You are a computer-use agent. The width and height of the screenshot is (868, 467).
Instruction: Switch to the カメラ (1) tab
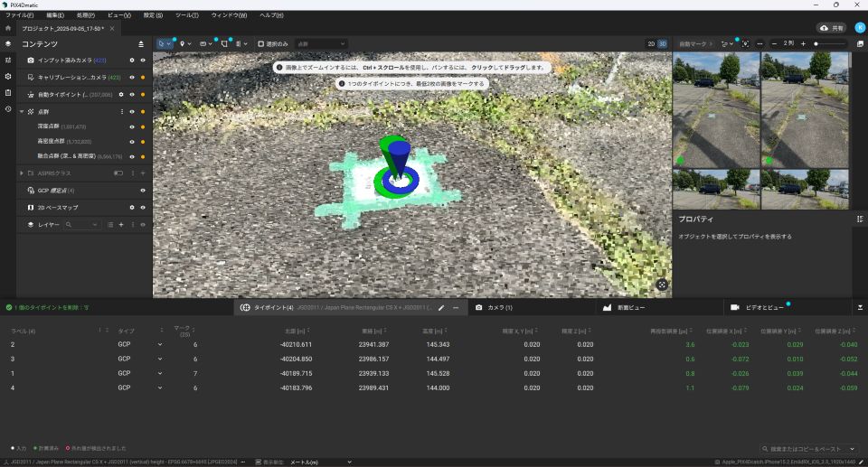[495, 308]
